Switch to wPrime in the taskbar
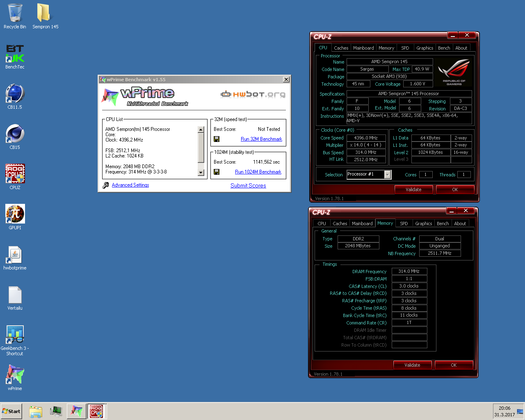Screen dimensions: 525x420 click(77, 411)
